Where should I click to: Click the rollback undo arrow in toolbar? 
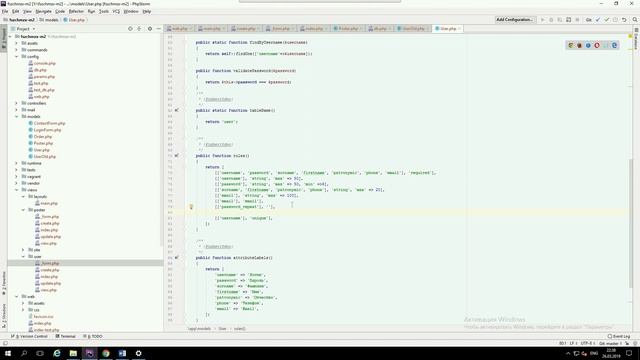(624, 20)
